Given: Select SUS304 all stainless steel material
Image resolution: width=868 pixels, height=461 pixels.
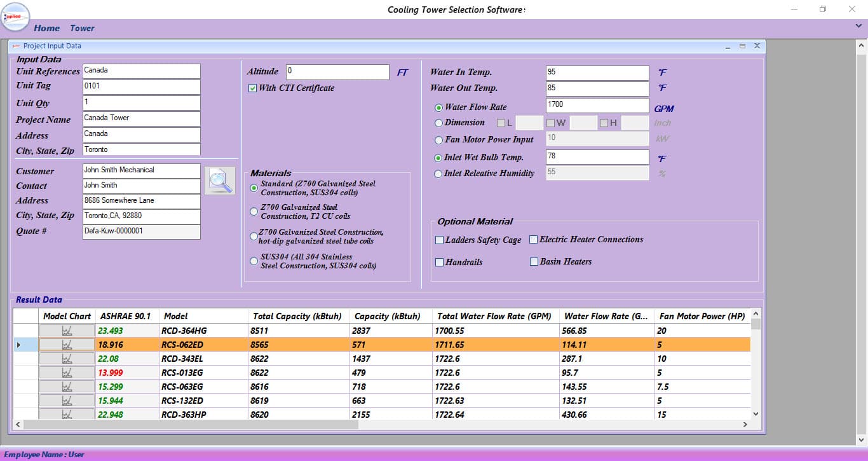Looking at the screenshot, I should click(254, 261).
